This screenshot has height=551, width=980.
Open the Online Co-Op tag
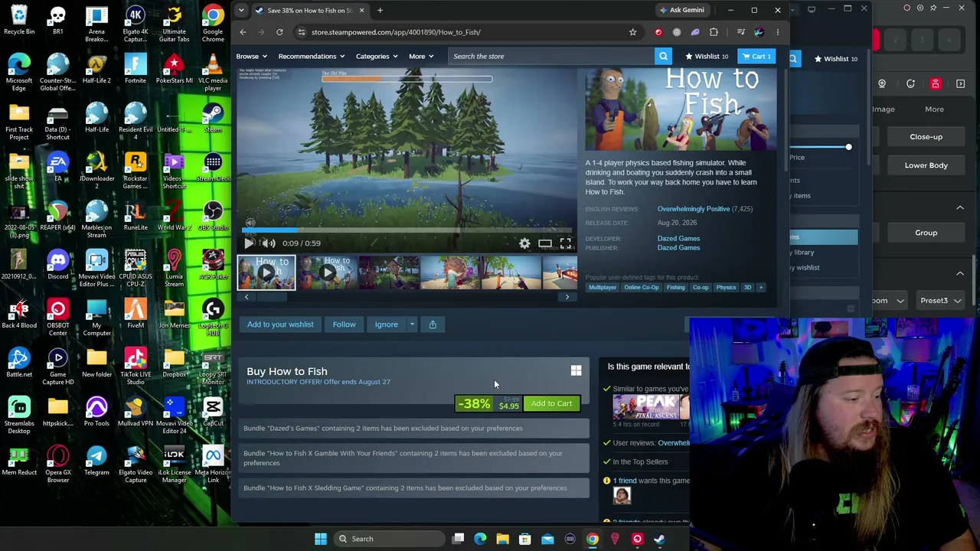point(641,288)
